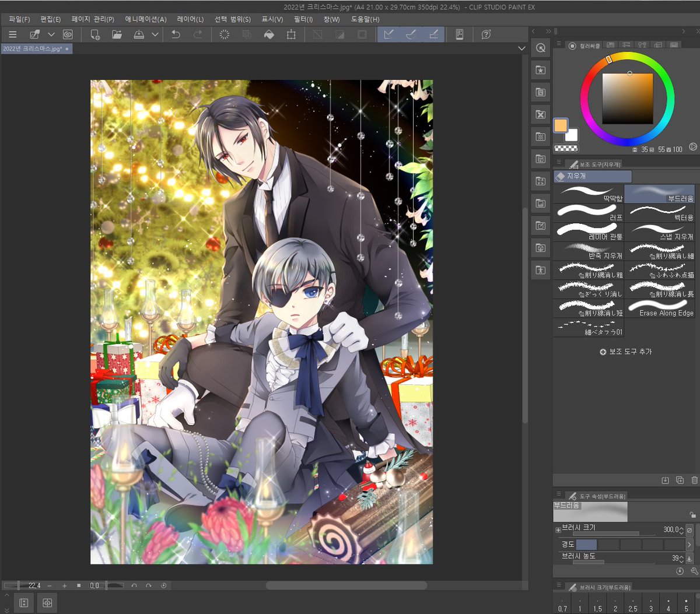Screen dimensions: 700x614
Task: Open the 레이어(L) menu
Action: [191, 19]
